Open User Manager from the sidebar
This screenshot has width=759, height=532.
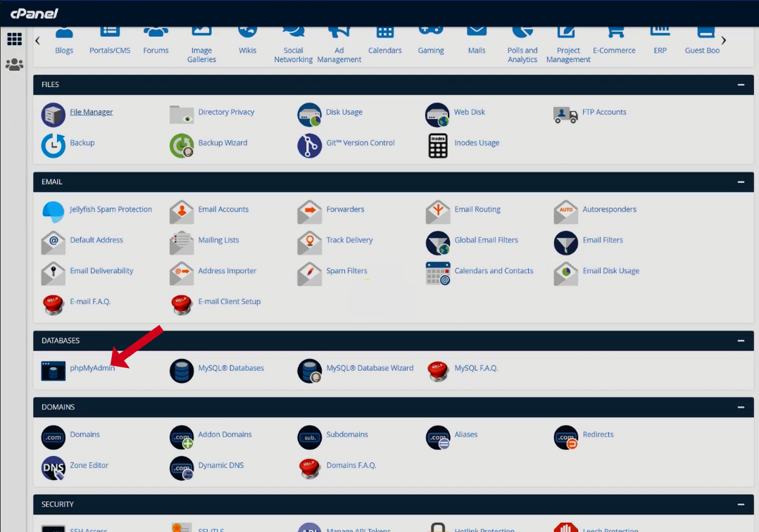coord(14,65)
